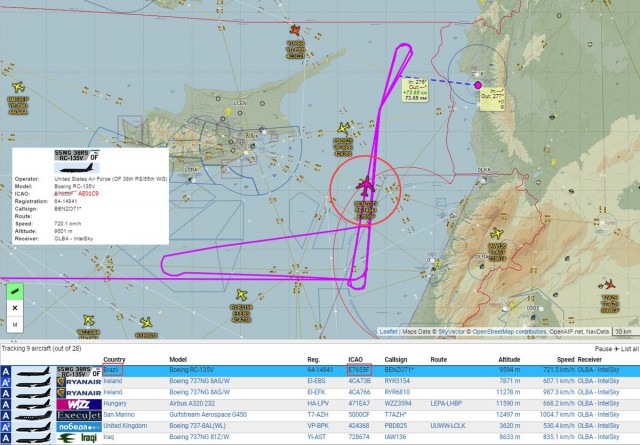The width and height of the screenshot is (640, 445).
Task: Click RC-135V silhouette image in the info panel
Action: coord(77,168)
